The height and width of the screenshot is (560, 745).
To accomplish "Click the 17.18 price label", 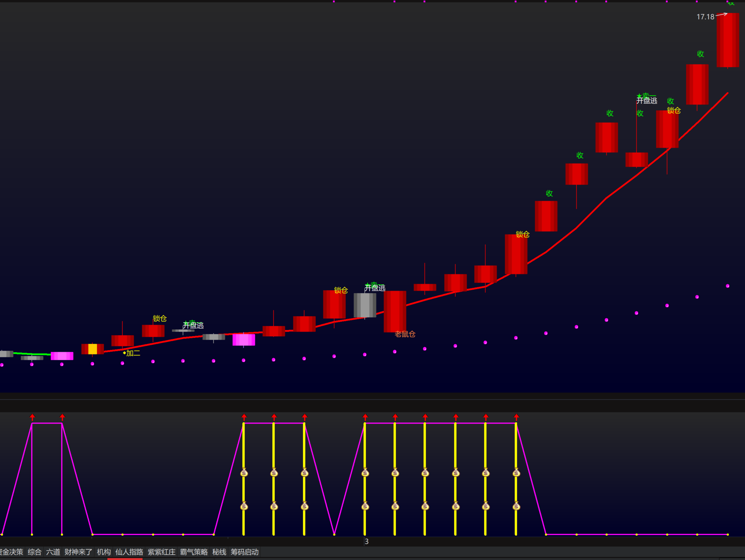I will [705, 17].
